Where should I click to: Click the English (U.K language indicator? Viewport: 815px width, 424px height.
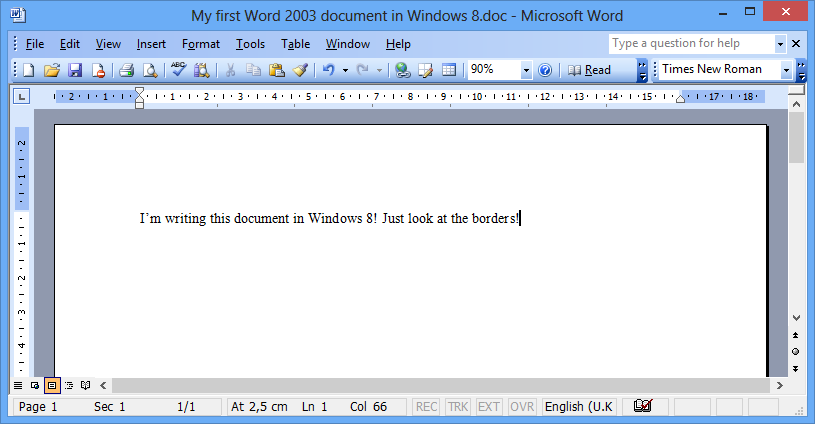579,407
